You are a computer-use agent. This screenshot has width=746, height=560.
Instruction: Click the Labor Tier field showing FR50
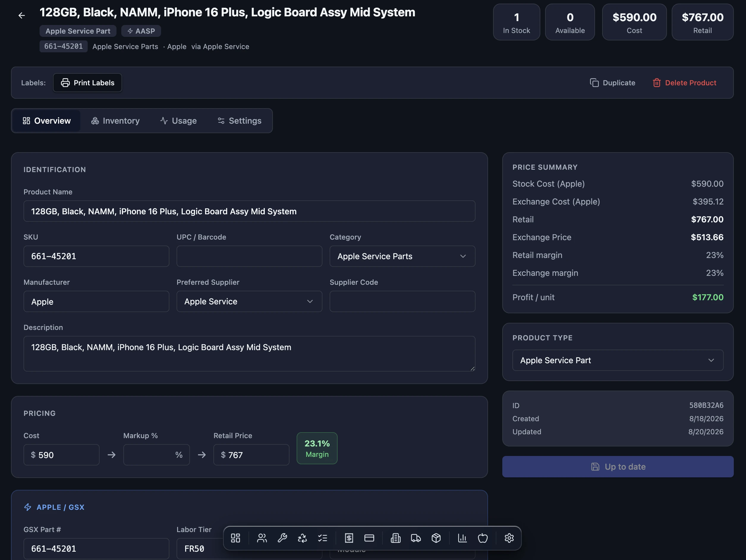point(200,549)
